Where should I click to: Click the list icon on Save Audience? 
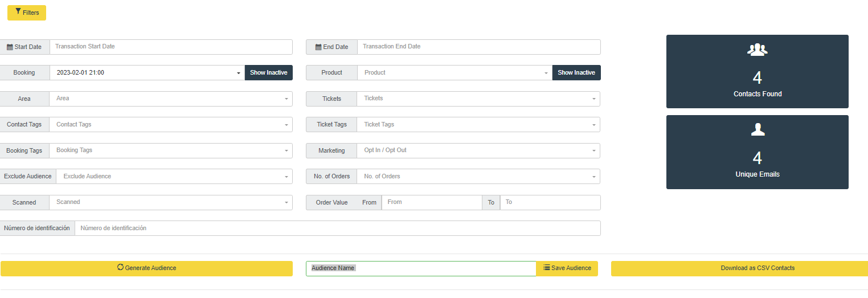pos(547,267)
